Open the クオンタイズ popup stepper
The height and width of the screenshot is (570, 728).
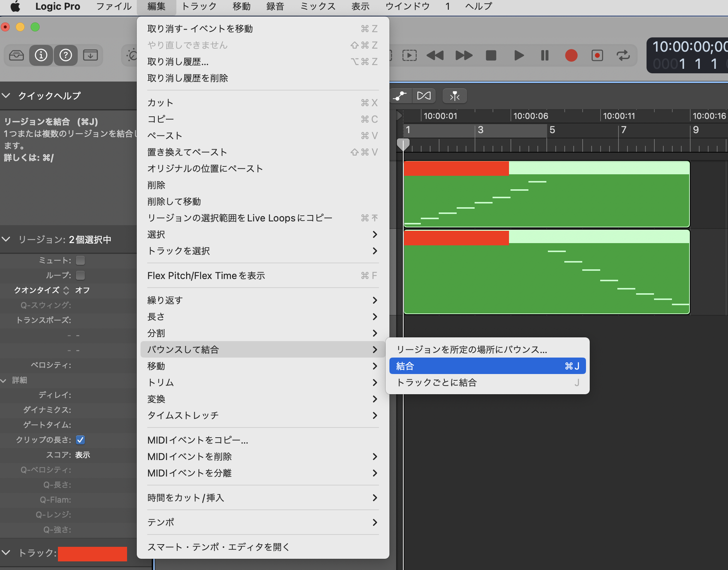coord(66,290)
